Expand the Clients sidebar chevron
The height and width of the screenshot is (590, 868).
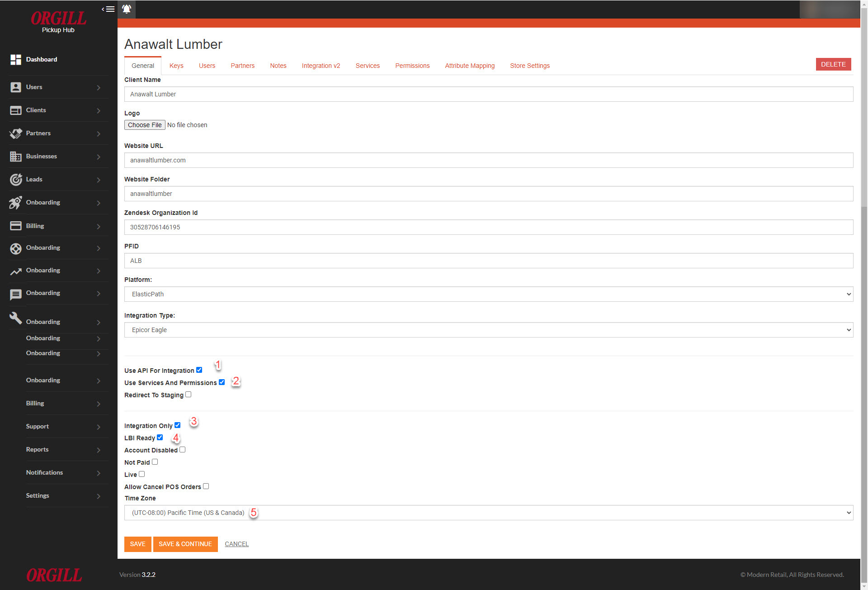coord(99,110)
